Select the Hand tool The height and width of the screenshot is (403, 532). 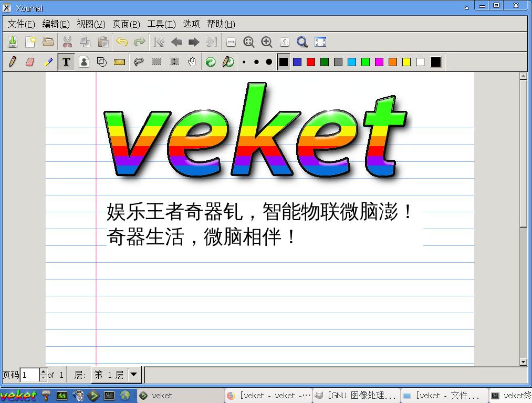192,62
